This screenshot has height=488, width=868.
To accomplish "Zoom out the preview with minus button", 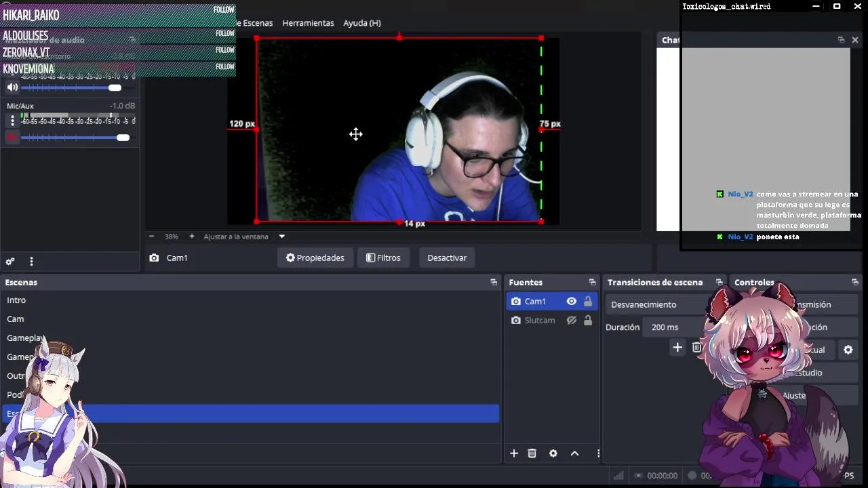I will [x=151, y=237].
